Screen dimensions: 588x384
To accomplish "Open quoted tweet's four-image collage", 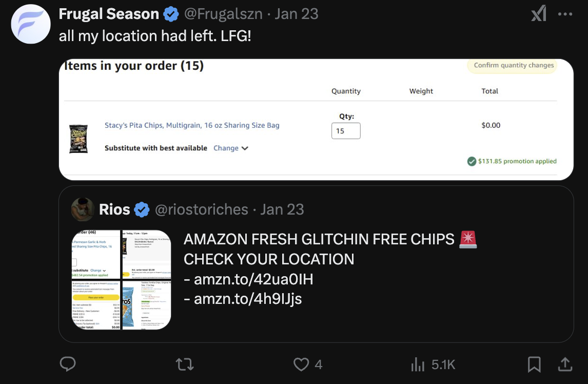I will 121,280.
